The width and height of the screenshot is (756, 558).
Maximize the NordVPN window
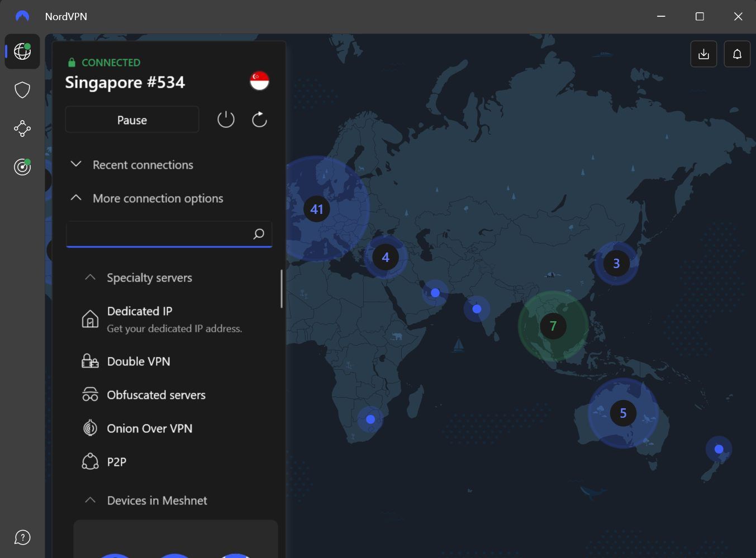(x=700, y=16)
